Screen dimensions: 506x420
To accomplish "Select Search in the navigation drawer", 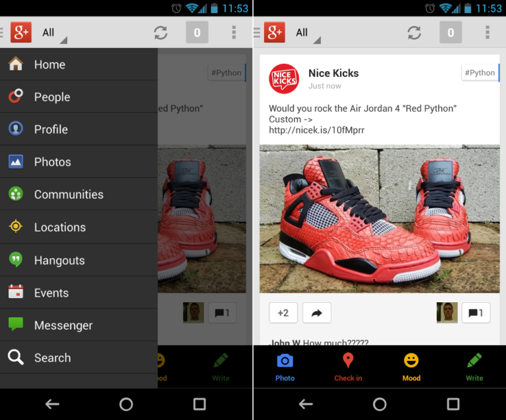I will pyautogui.click(x=79, y=357).
